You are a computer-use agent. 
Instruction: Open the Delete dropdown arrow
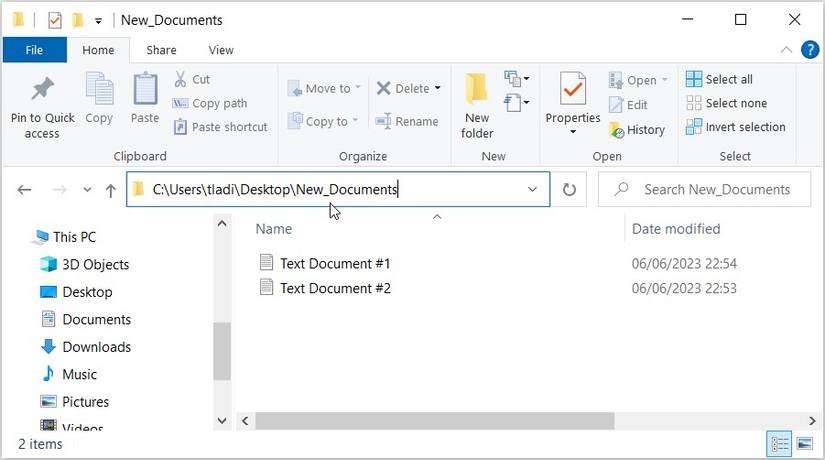(438, 89)
